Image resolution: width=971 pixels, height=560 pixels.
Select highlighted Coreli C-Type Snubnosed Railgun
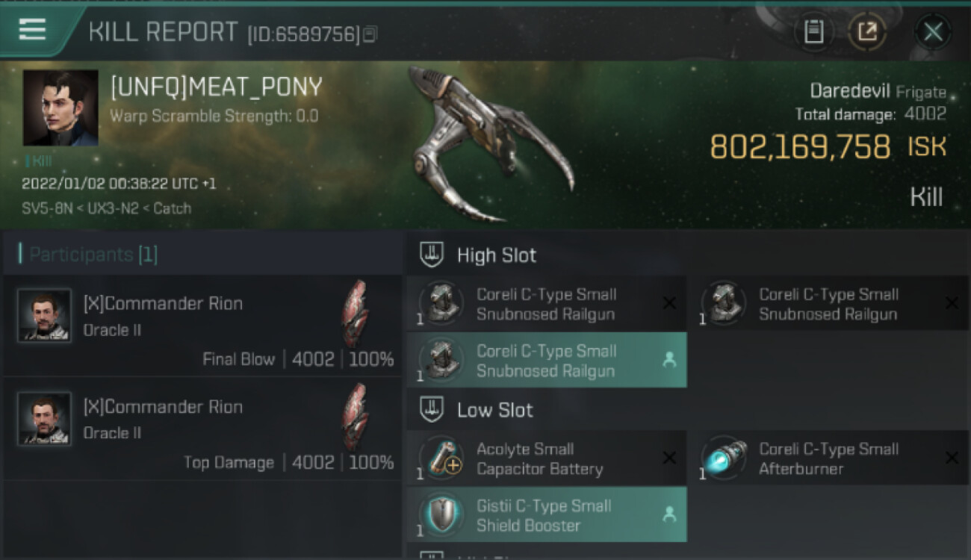[x=546, y=361]
